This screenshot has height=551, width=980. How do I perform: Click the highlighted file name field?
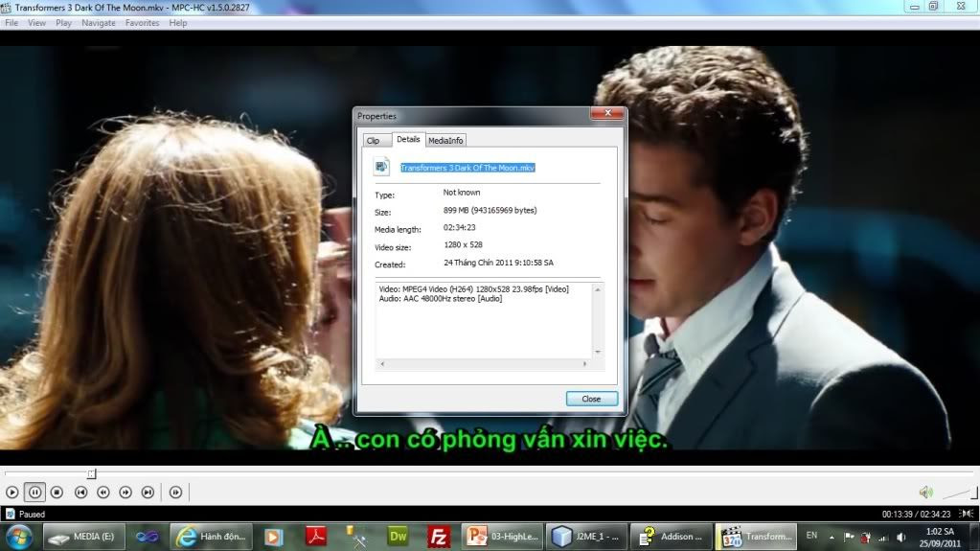click(467, 168)
